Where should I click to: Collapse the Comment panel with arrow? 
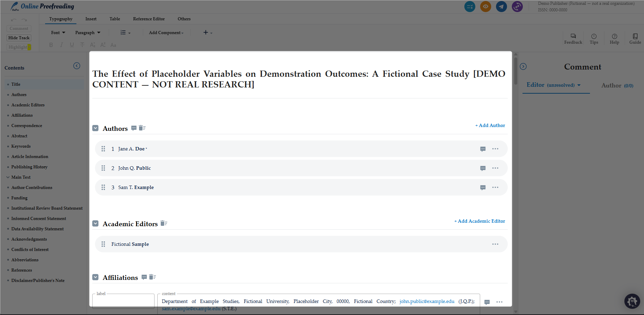[x=523, y=66]
